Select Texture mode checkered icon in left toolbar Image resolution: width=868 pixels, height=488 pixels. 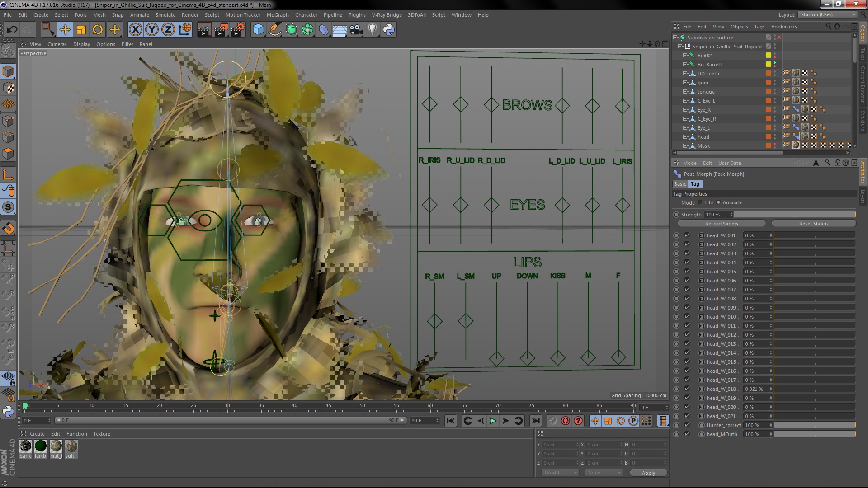point(8,88)
